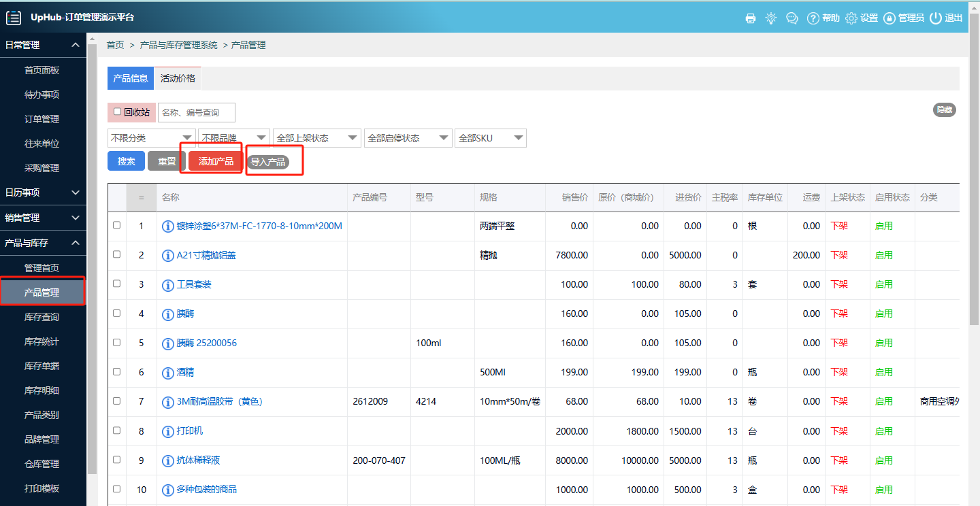This screenshot has width=980, height=506.
Task: Click the help question mark icon
Action: [x=813, y=18]
